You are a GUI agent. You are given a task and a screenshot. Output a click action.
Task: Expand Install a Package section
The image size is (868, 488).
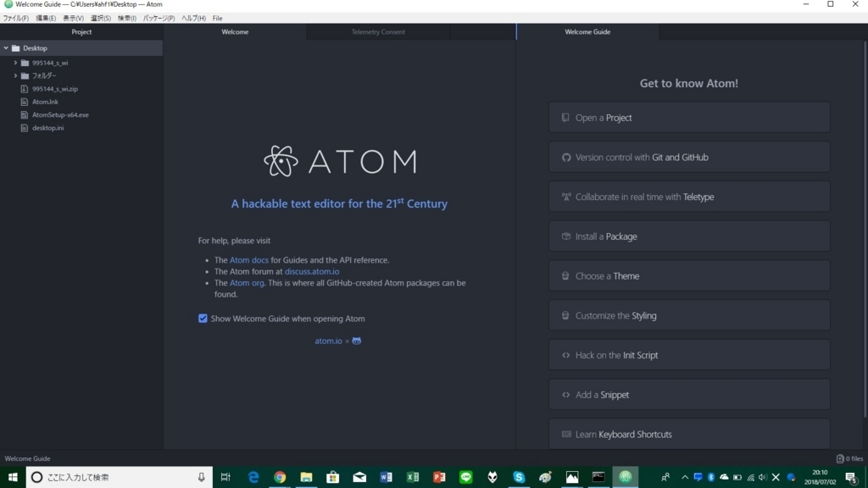[689, 236]
